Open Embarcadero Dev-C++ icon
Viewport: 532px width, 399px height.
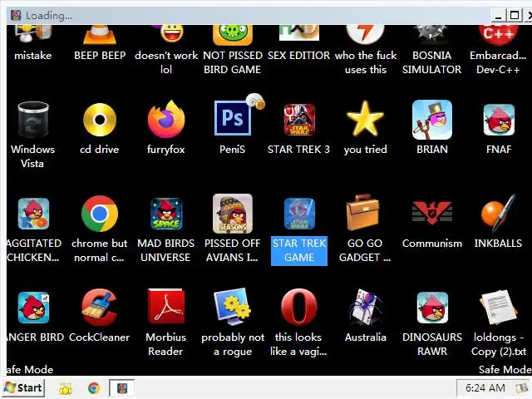point(499,35)
